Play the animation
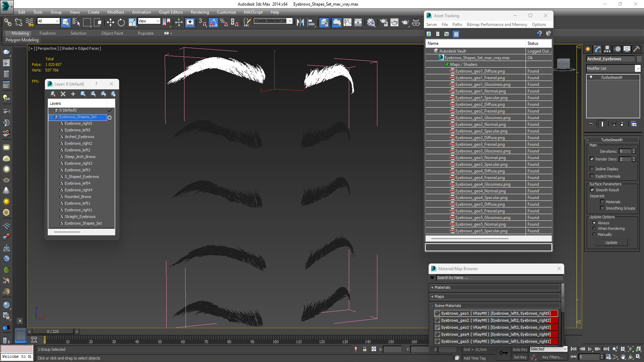The image size is (644, 362). pyautogui.click(x=590, y=349)
